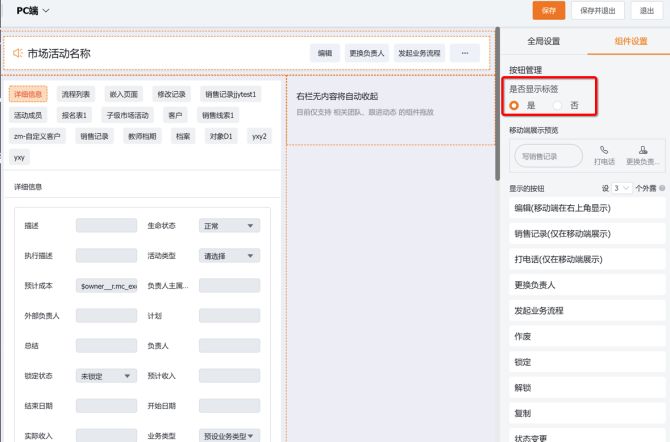
Task: Click the 打电话 phone icon in preview
Action: (x=604, y=151)
